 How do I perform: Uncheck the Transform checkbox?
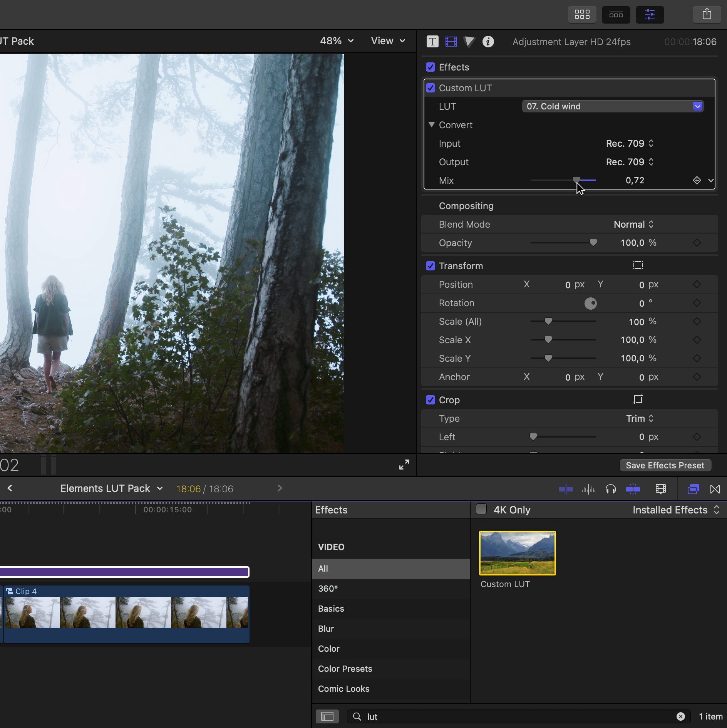(431, 266)
